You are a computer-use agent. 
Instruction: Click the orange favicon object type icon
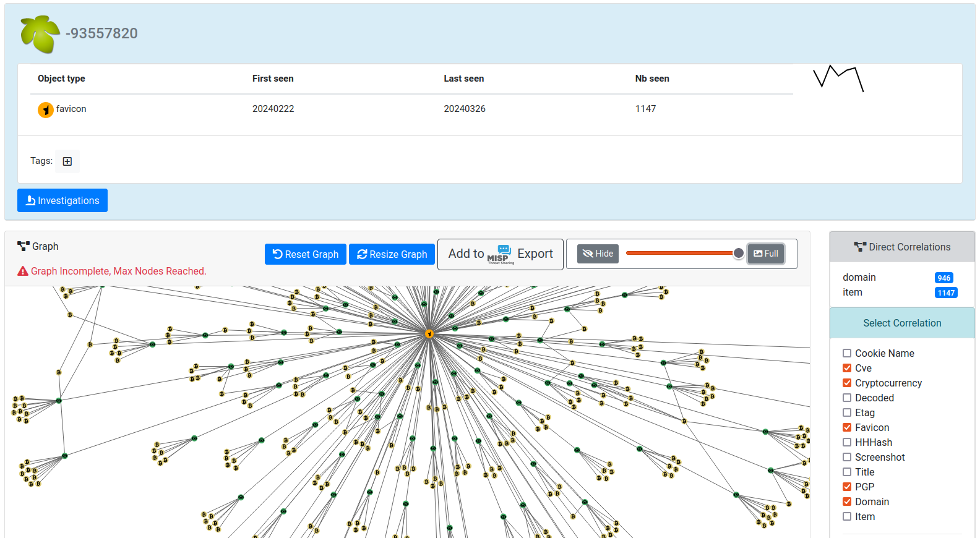pos(46,109)
